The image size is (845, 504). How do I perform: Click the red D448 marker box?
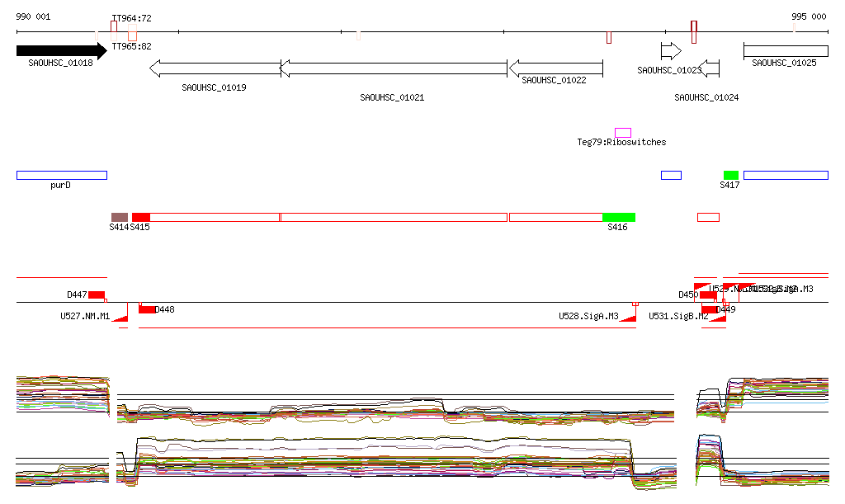(x=147, y=309)
